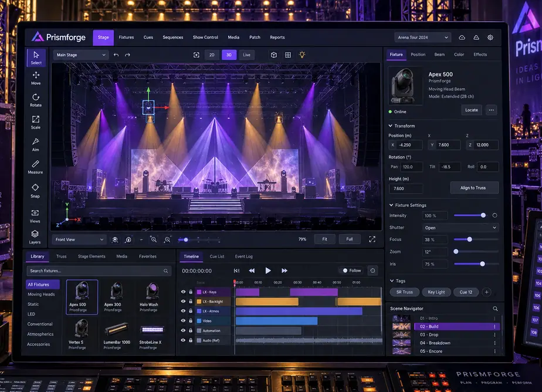Open the Sequences menu
This screenshot has height=392, width=542.
coord(173,38)
